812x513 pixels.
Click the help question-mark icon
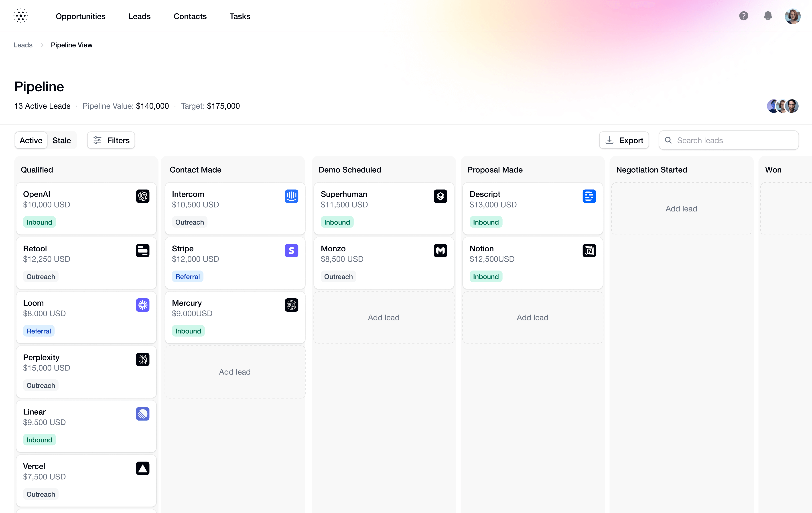pyautogui.click(x=743, y=16)
